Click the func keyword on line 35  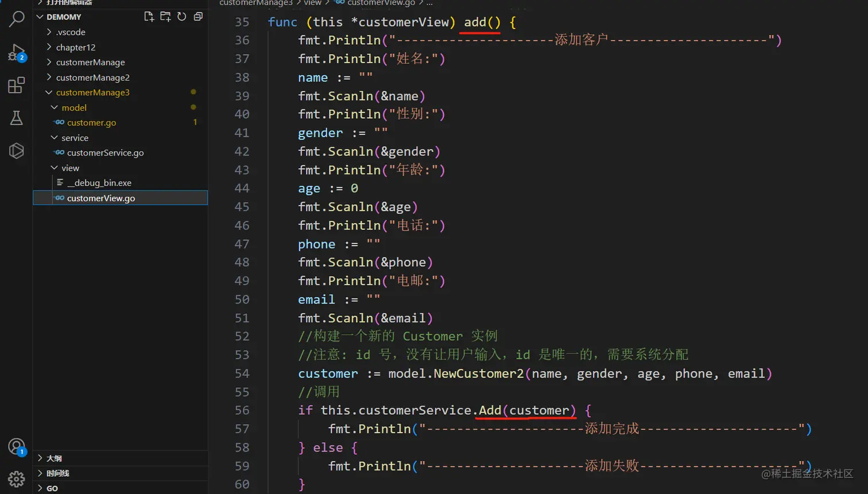pos(282,22)
